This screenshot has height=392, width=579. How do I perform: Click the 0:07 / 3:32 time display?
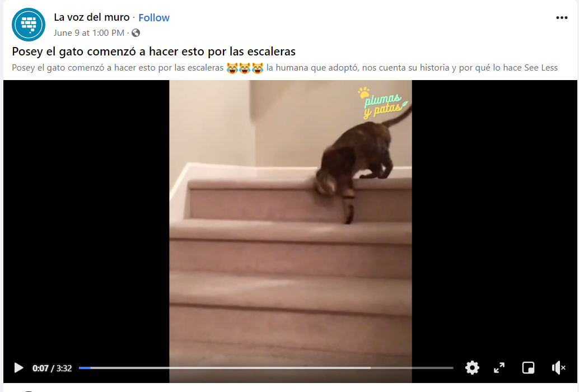coord(52,368)
